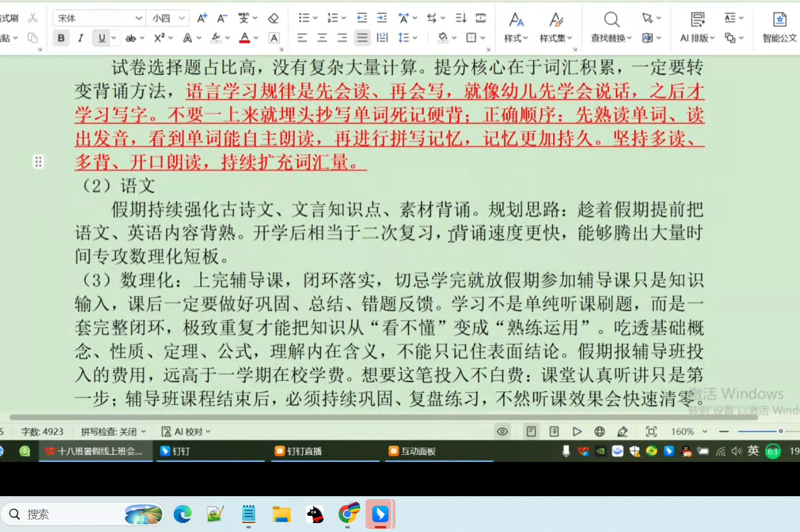Viewport: 800px width, 532px height.
Task: Open the strikethrough dropdown arrow
Action: point(142,38)
